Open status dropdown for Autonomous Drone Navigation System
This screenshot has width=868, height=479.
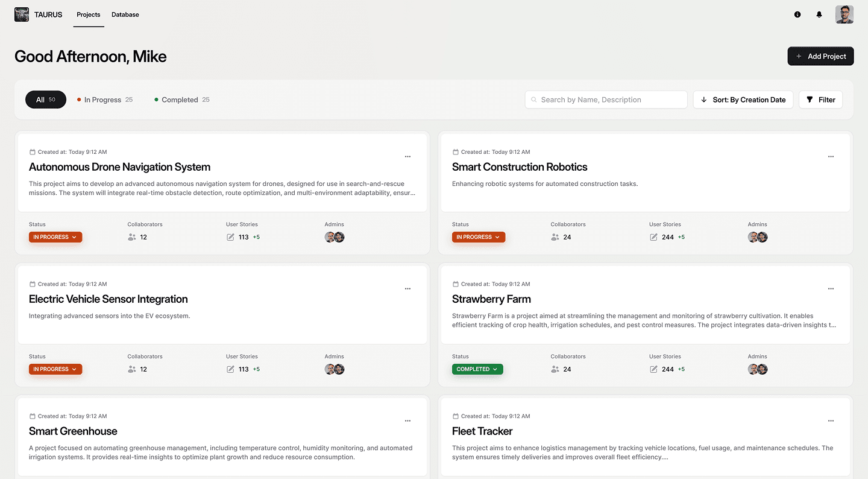click(x=55, y=237)
